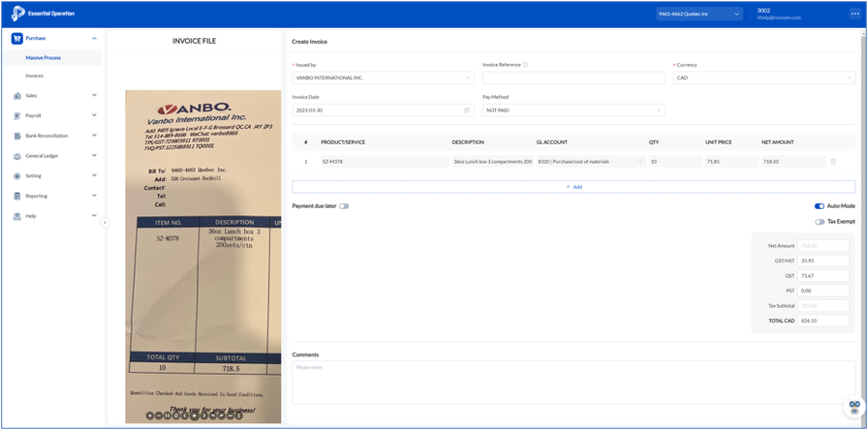868x429 pixels.
Task: Click the Product/Service field SZ-M378
Action: (384, 162)
